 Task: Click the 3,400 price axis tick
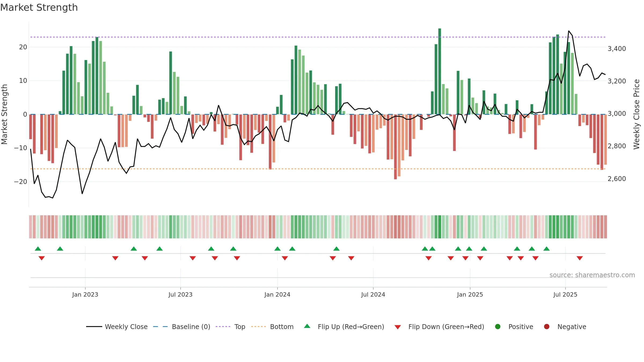tap(617, 49)
